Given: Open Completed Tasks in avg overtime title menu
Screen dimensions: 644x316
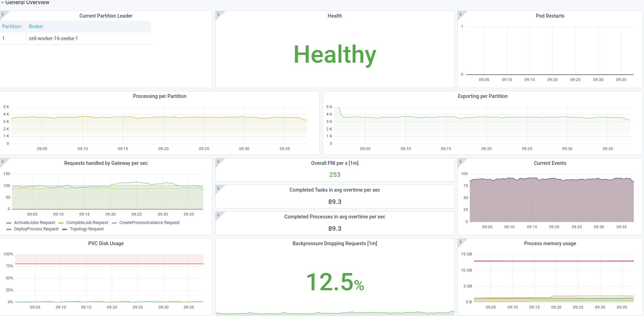Looking at the screenshot, I should (335, 190).
